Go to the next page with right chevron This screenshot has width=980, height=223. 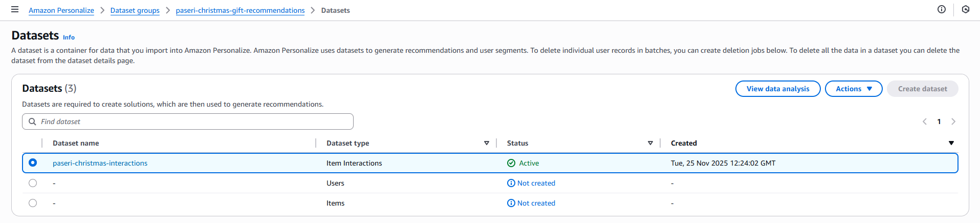point(953,121)
